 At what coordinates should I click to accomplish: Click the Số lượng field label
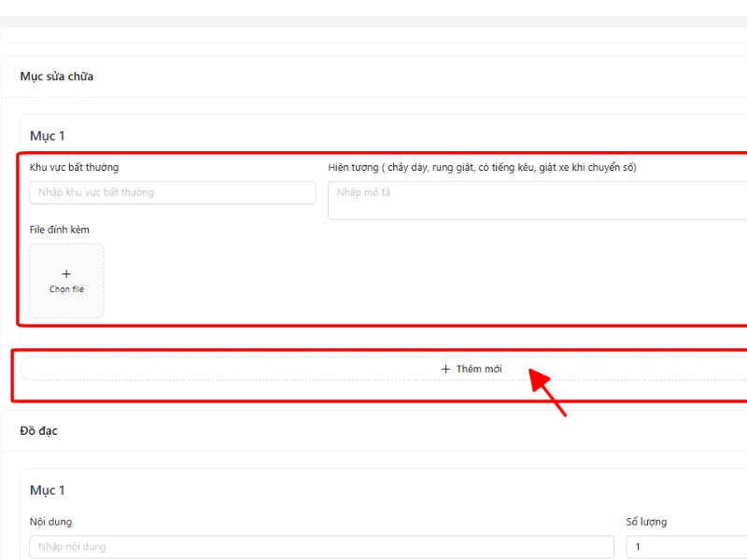646,522
